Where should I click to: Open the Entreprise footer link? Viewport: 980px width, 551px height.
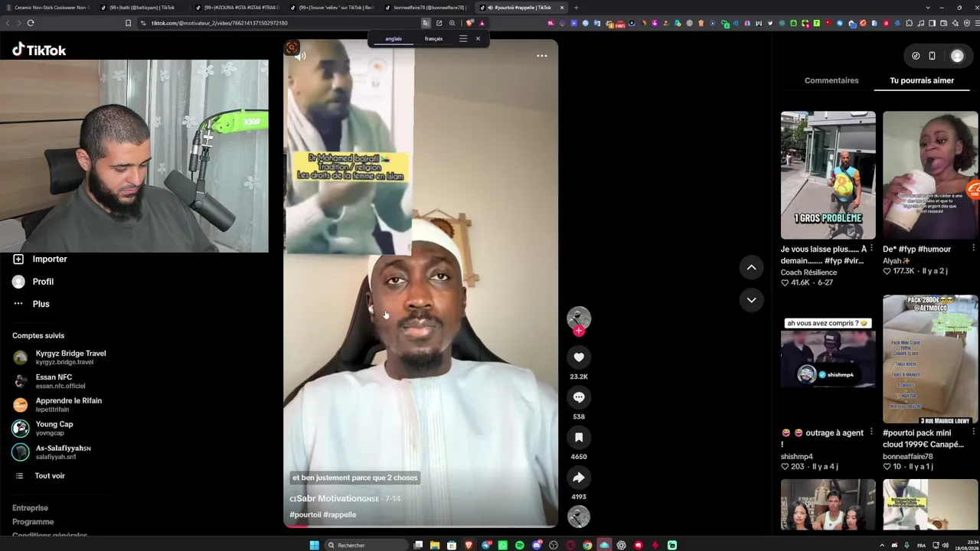point(30,508)
